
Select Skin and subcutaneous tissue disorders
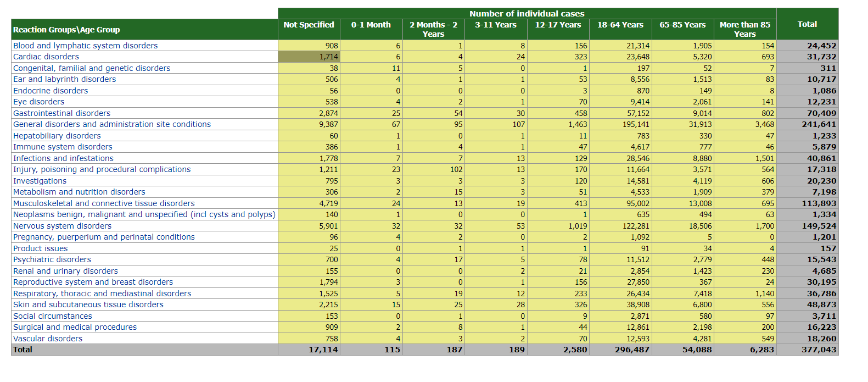tap(88, 305)
